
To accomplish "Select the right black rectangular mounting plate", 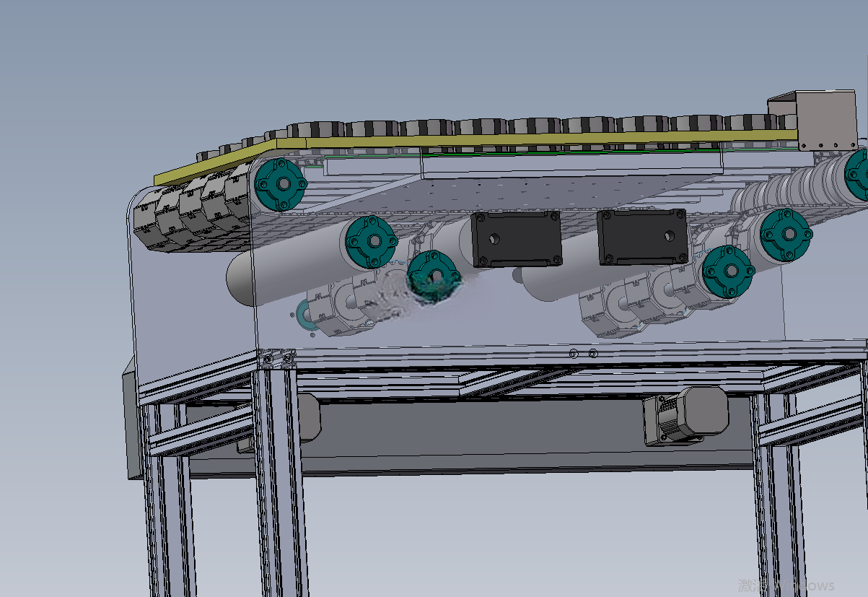I will [x=643, y=237].
